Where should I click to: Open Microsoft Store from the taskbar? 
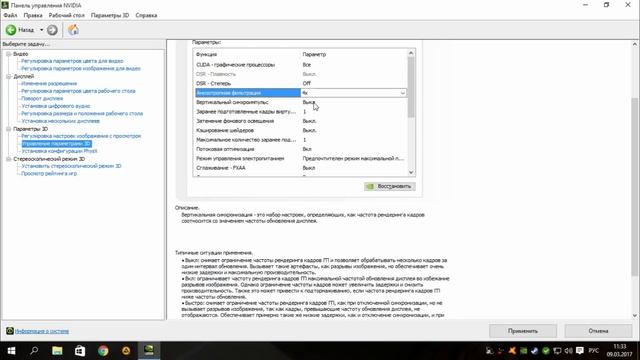tap(80, 351)
